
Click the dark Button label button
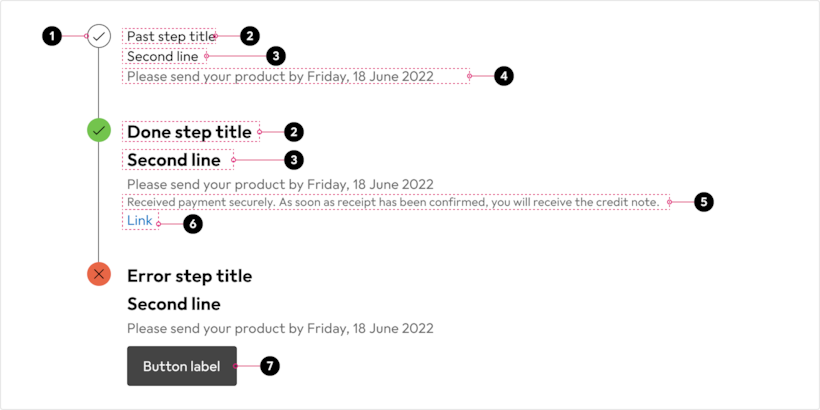pos(182,366)
